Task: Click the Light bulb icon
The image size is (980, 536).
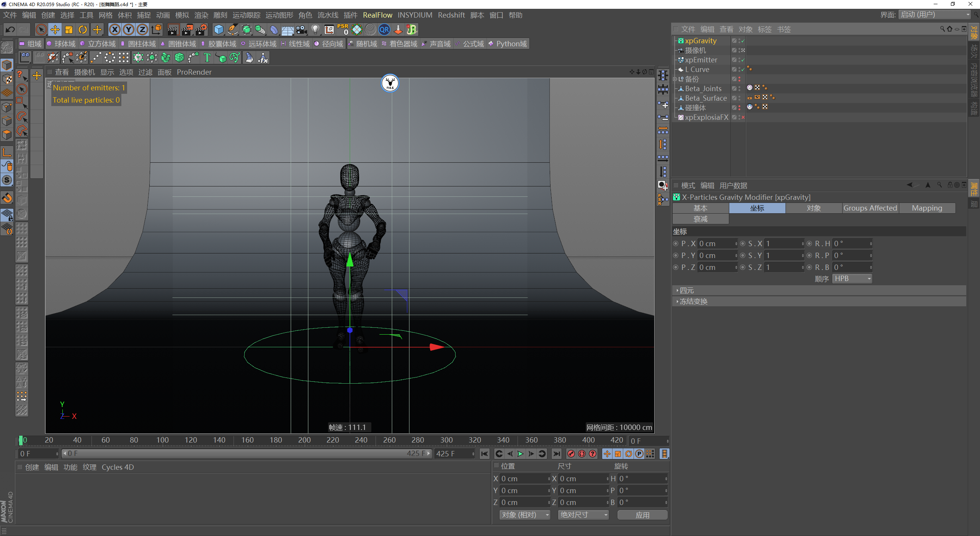Action: click(315, 29)
